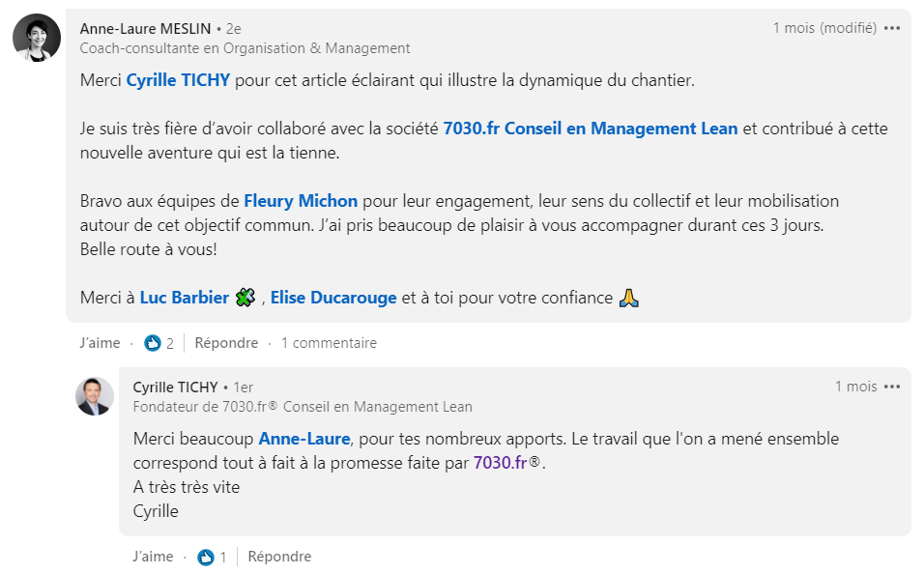
Task: Expand the 1 commentaire thread
Action: tap(329, 343)
